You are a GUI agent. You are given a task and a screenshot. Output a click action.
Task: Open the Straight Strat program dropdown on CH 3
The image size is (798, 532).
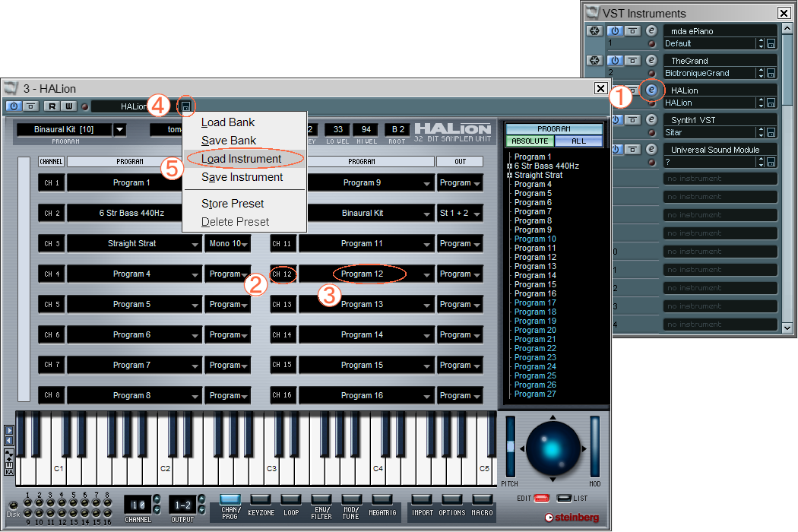point(195,244)
